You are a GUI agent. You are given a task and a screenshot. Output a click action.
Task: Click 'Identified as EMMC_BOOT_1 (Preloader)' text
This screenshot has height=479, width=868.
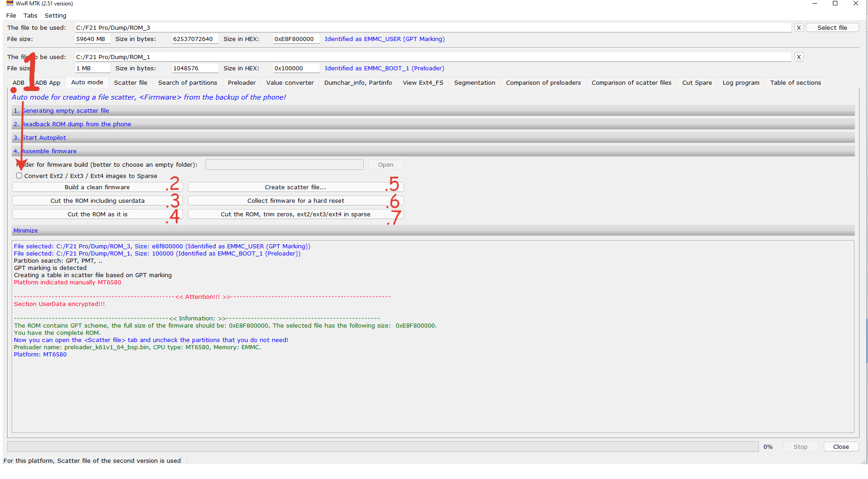[384, 68]
